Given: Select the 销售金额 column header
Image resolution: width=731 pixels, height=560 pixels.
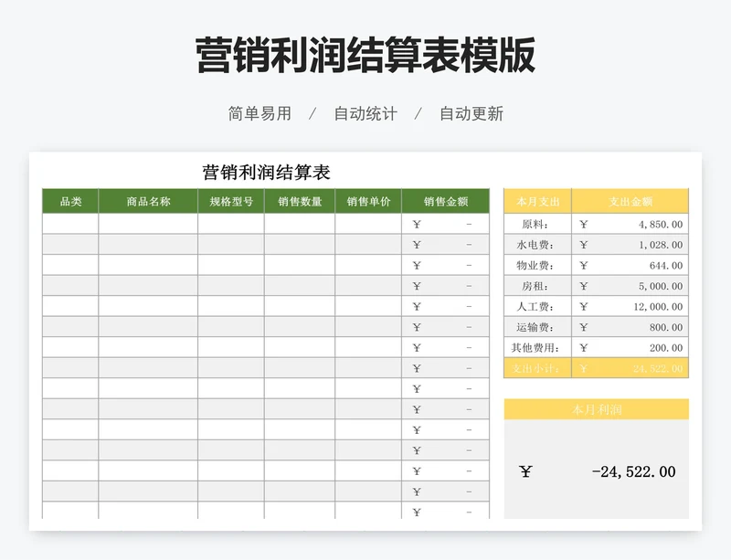Looking at the screenshot, I should click(x=446, y=201).
